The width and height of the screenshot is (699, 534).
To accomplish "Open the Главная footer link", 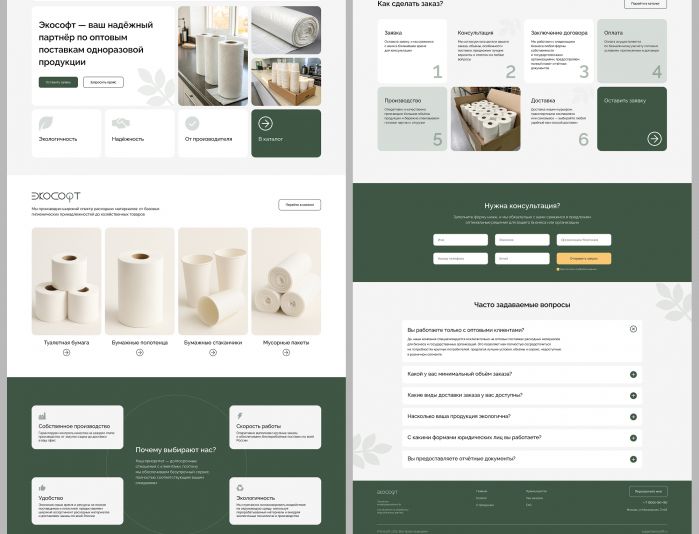I will [x=481, y=491].
